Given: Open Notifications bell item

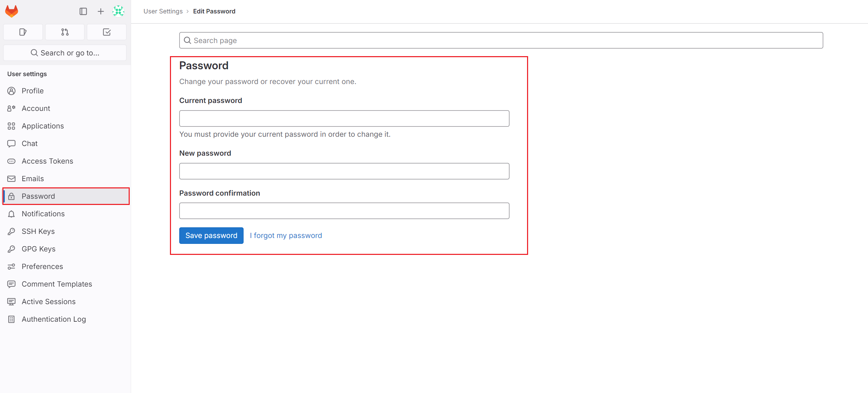Looking at the screenshot, I should pos(43,214).
